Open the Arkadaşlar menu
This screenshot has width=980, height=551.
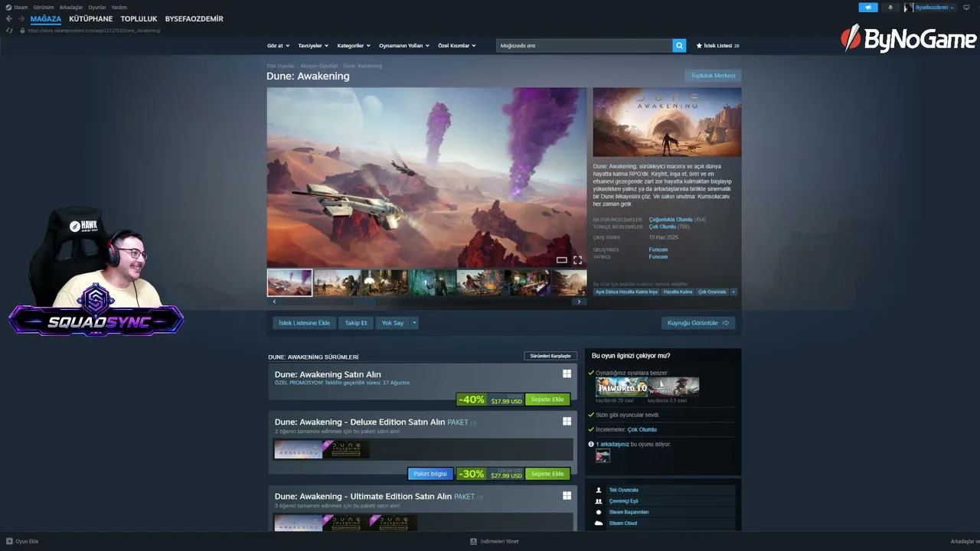(x=71, y=7)
